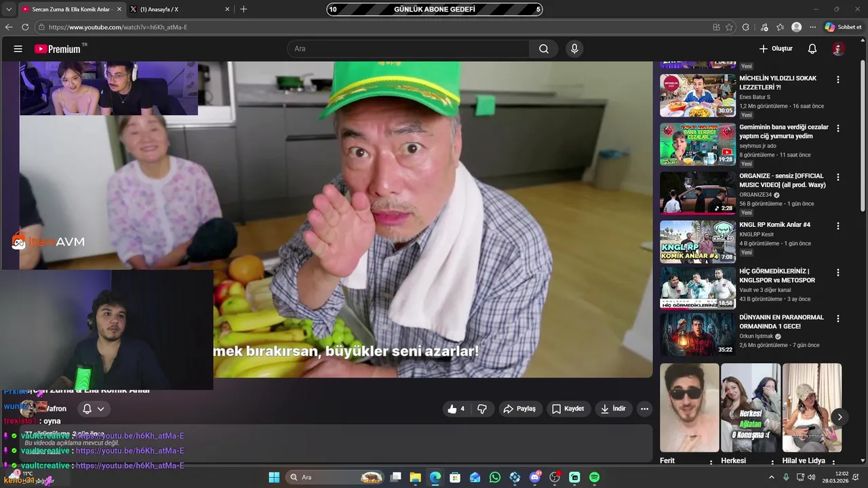
Task: Open a new browser tab
Action: [243, 9]
